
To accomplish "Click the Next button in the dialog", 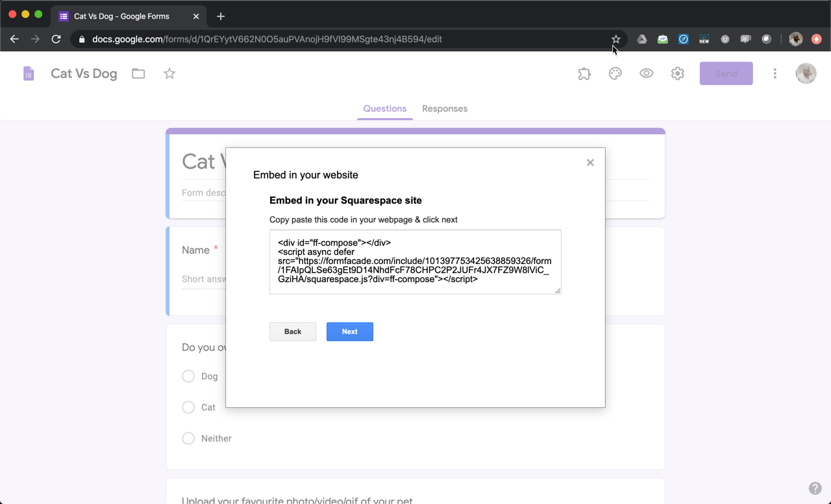I will click(350, 331).
